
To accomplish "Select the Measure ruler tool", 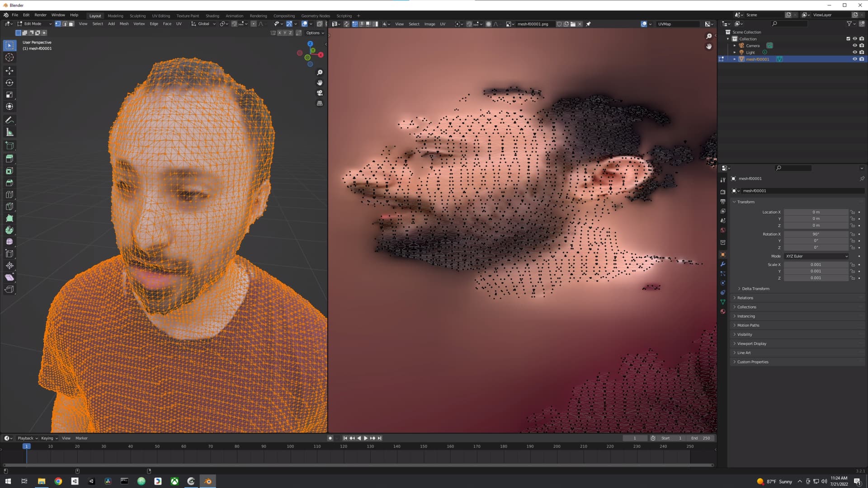I will click(9, 132).
